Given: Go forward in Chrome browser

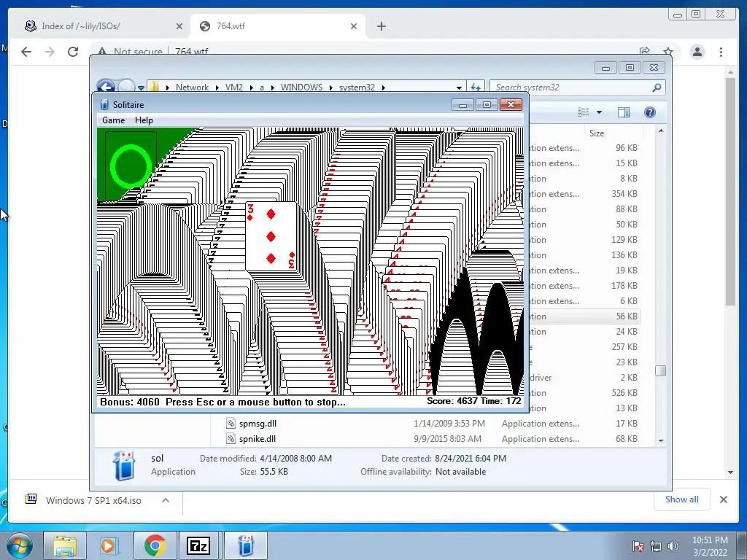Looking at the screenshot, I should tap(50, 52).
